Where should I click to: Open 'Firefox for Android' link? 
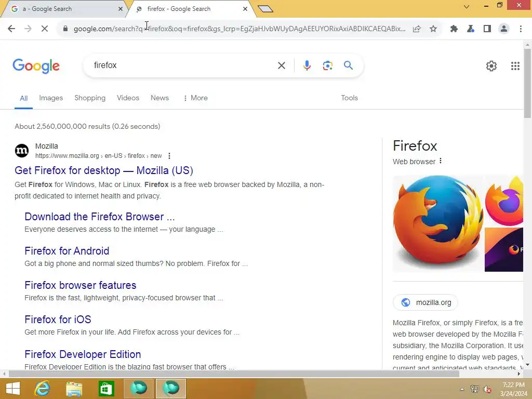tap(67, 251)
